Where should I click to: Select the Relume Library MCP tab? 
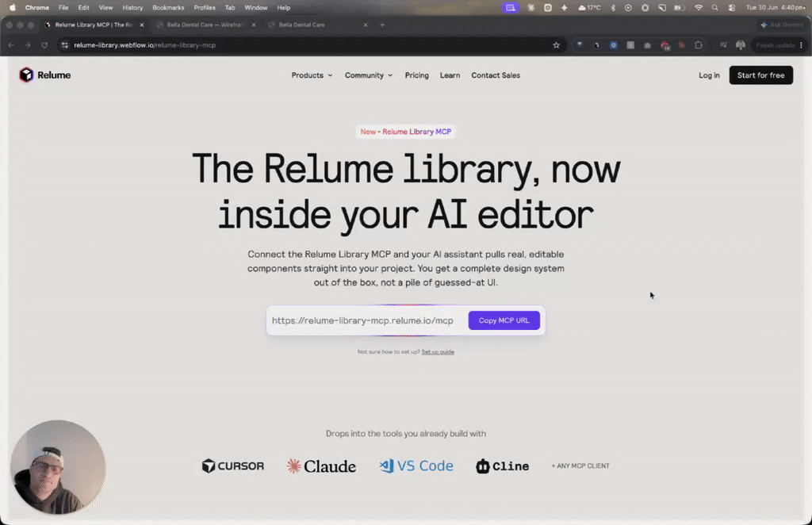(94, 25)
